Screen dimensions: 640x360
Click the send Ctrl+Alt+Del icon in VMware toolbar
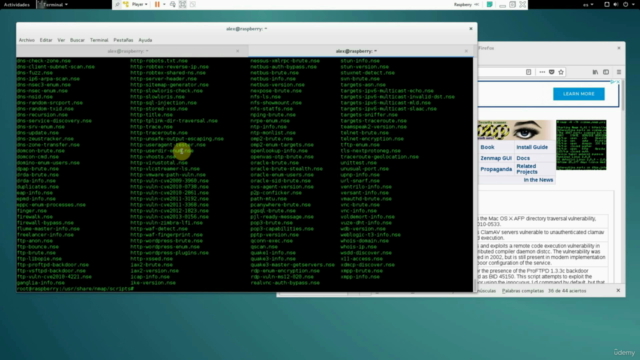(173, 4)
